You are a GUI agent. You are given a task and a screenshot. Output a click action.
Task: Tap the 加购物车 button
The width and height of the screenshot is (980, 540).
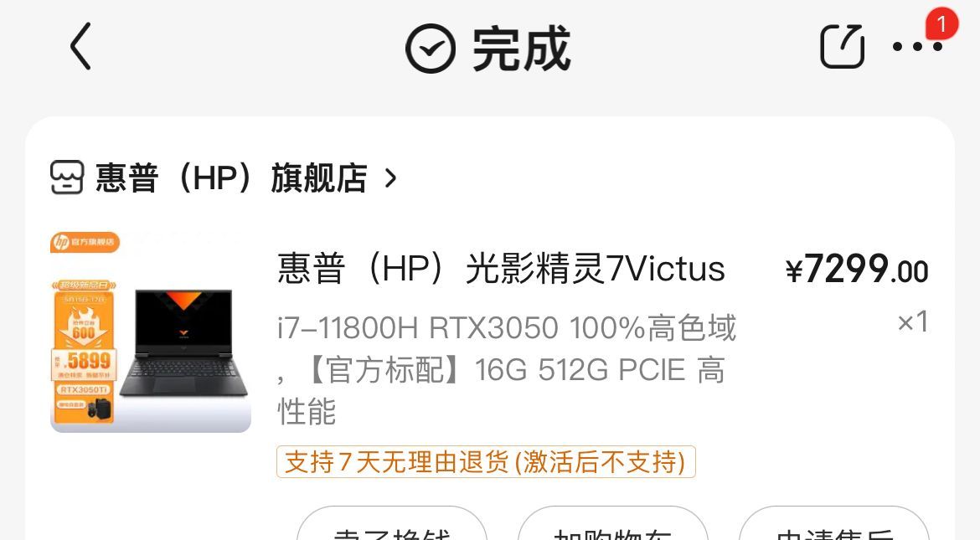pyautogui.click(x=612, y=524)
